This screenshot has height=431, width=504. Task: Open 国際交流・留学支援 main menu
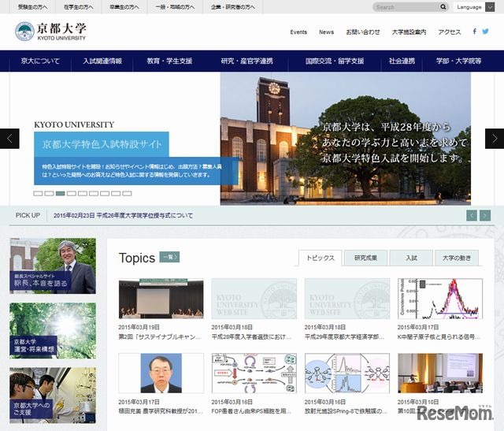coord(335,61)
